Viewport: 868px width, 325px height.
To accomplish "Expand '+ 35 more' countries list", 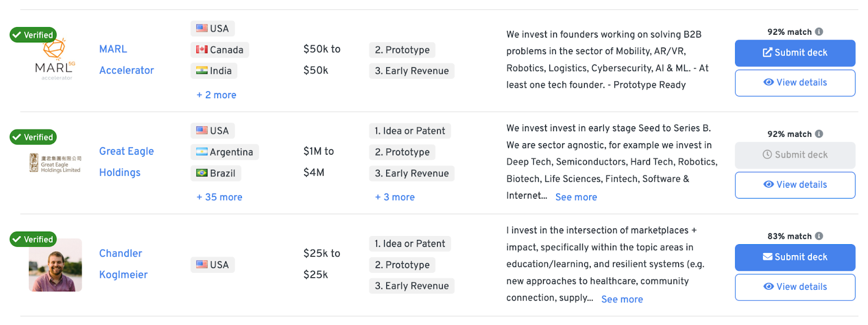I will (x=219, y=197).
